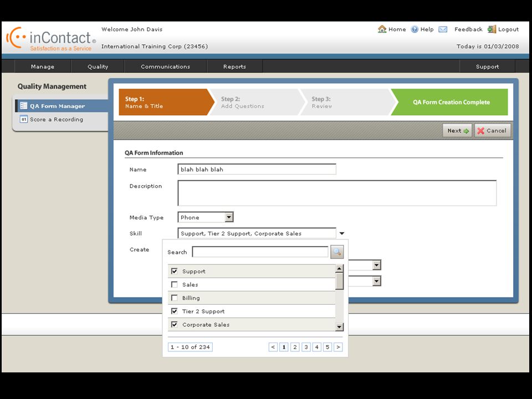
Task: Collapse the Skill dropdown arrow
Action: (x=342, y=233)
